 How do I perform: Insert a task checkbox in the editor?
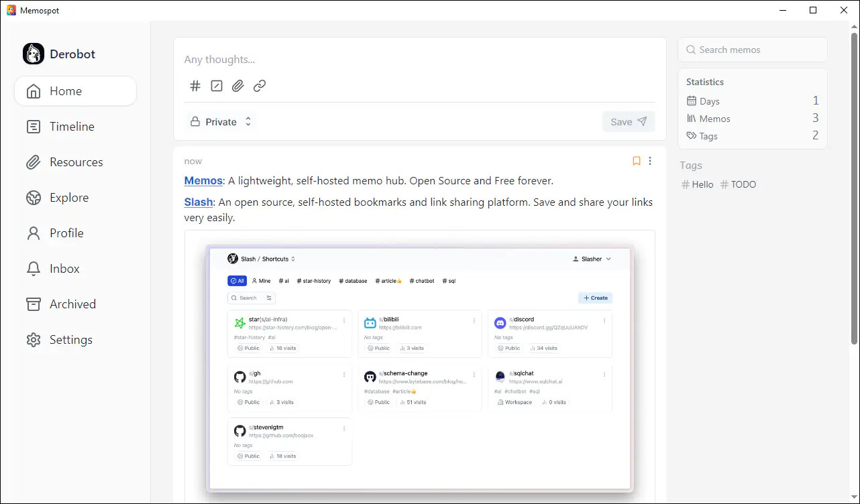217,86
